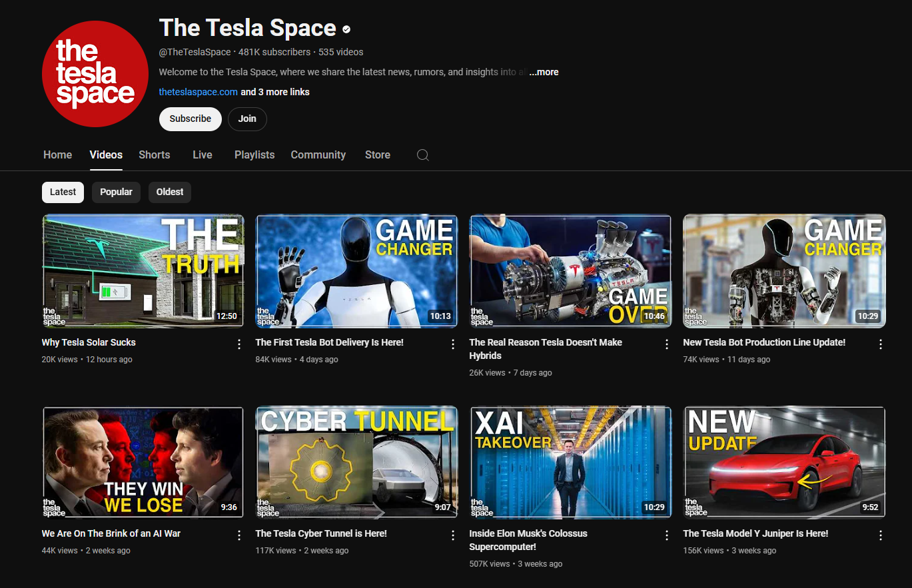Subscribe to The Tesla Space

coord(191,119)
